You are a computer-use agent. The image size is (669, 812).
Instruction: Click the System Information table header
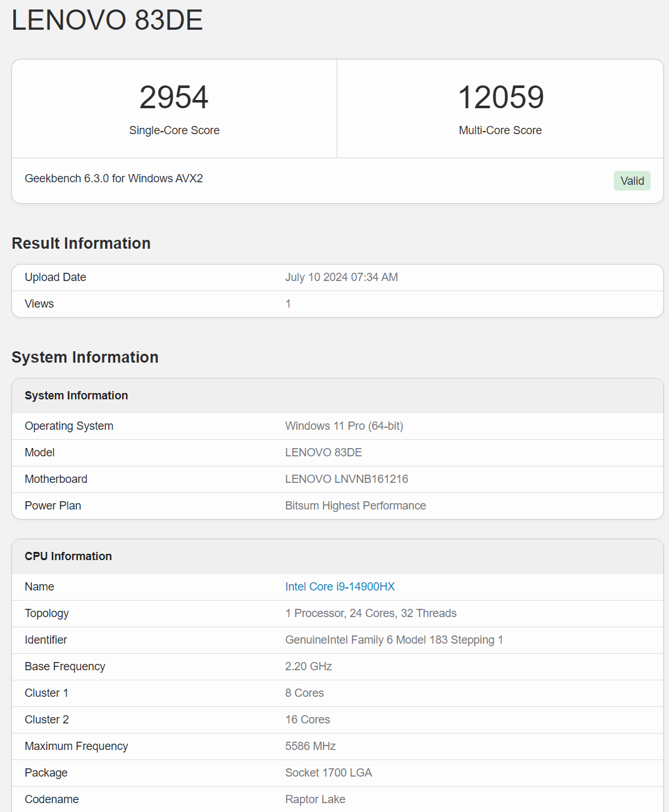tap(76, 396)
